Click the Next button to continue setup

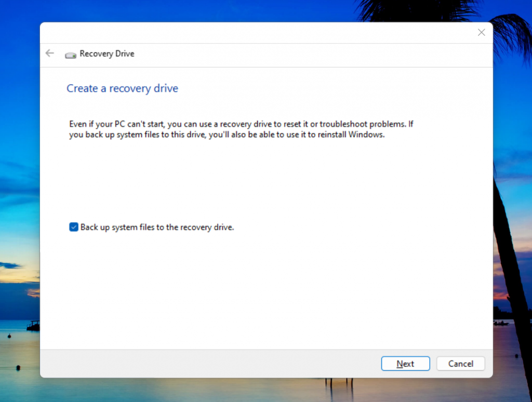point(405,364)
